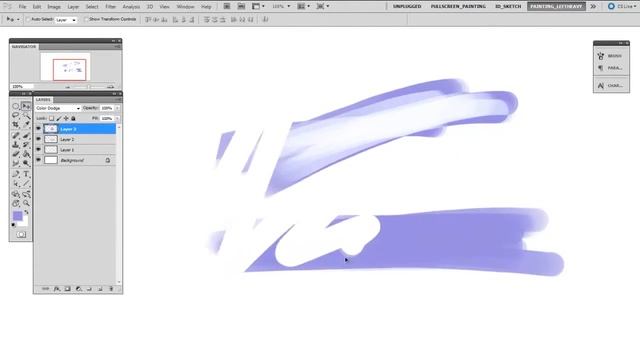
Task: Hide Layer 1 using eye icon
Action: [38, 150]
